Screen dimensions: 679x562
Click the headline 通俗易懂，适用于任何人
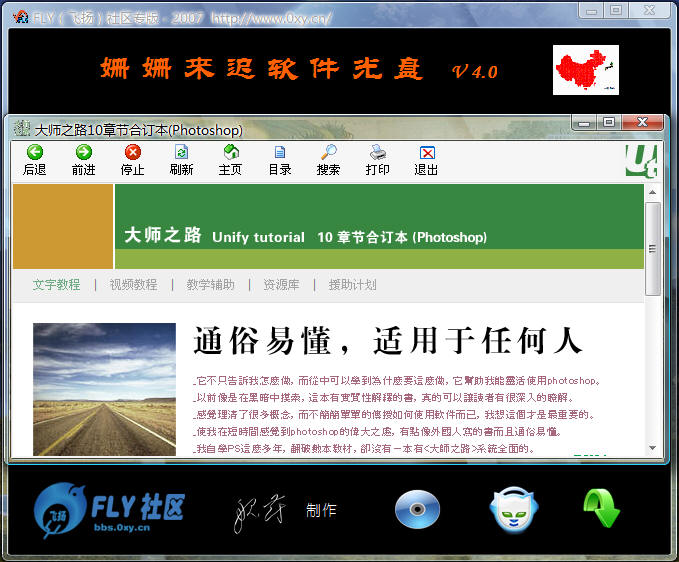[388, 340]
